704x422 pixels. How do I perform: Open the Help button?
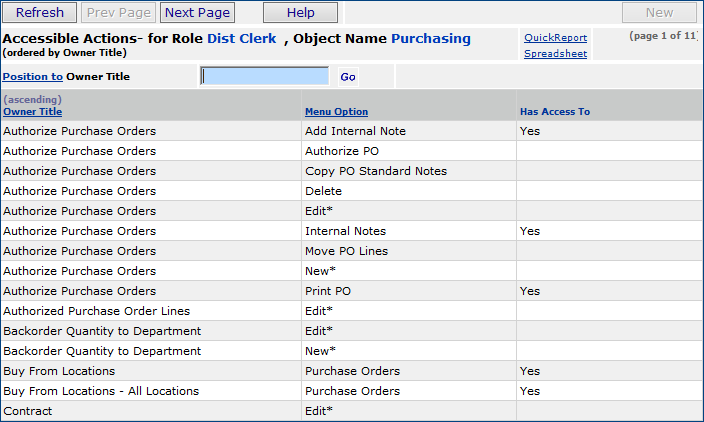tap(300, 13)
